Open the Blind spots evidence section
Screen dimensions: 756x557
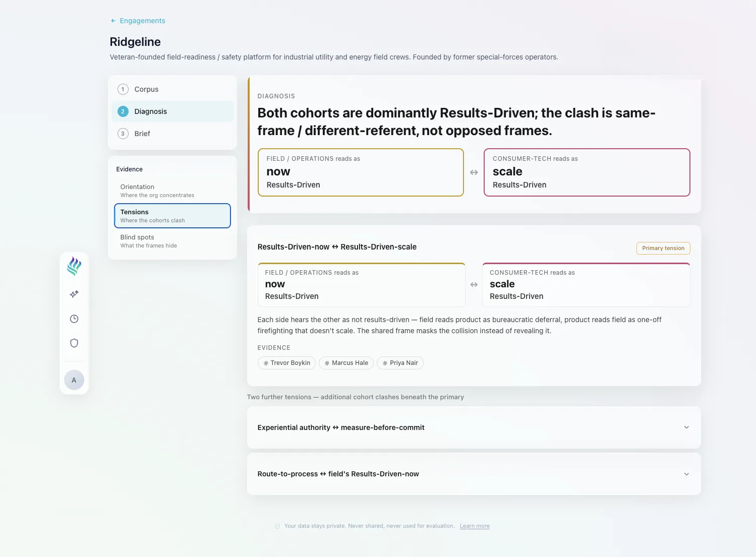[x=172, y=241]
